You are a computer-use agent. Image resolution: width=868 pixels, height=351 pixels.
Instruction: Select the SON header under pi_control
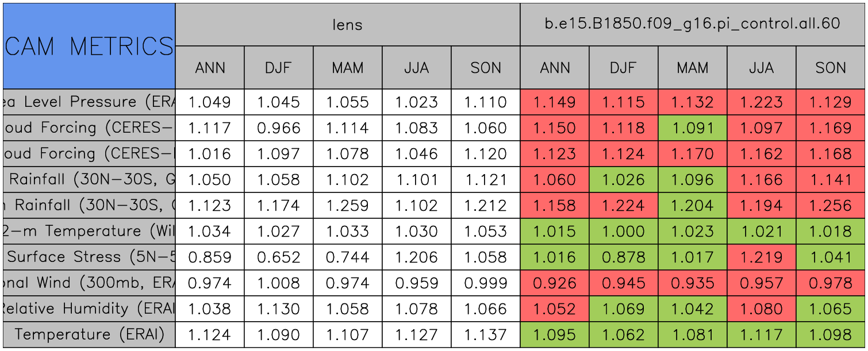click(x=831, y=68)
